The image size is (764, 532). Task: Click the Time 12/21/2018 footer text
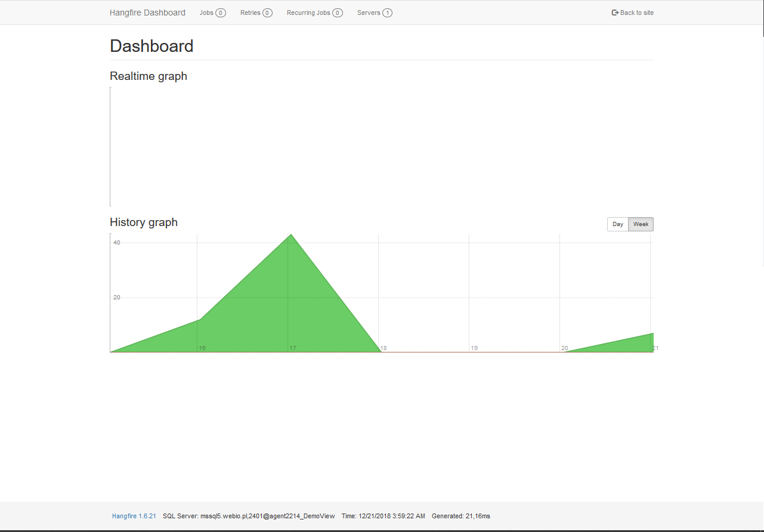383,516
